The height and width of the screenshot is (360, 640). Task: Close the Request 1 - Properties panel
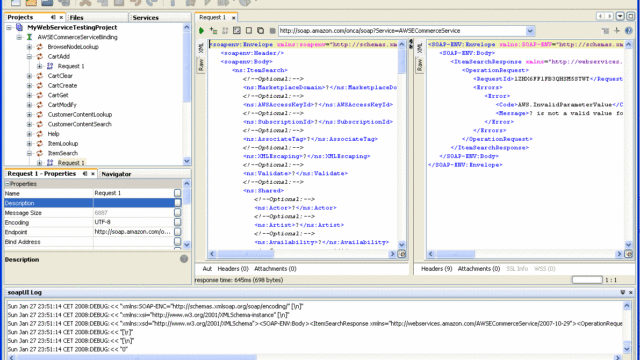click(93, 173)
